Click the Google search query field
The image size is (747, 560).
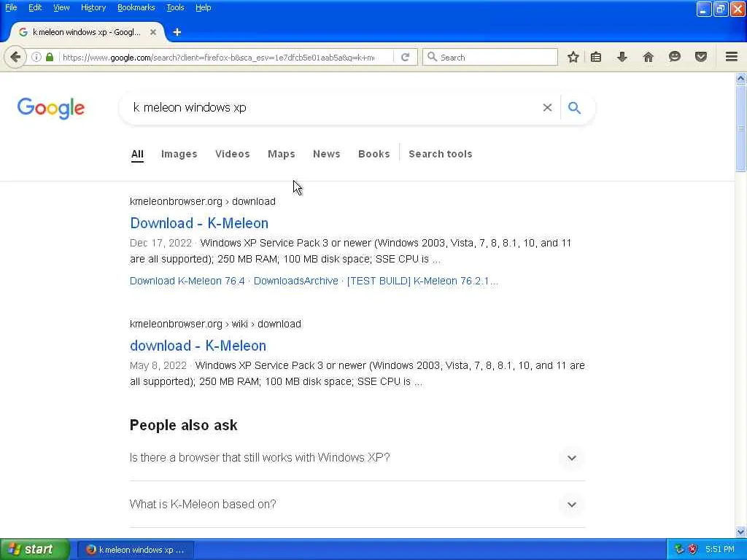(333, 108)
